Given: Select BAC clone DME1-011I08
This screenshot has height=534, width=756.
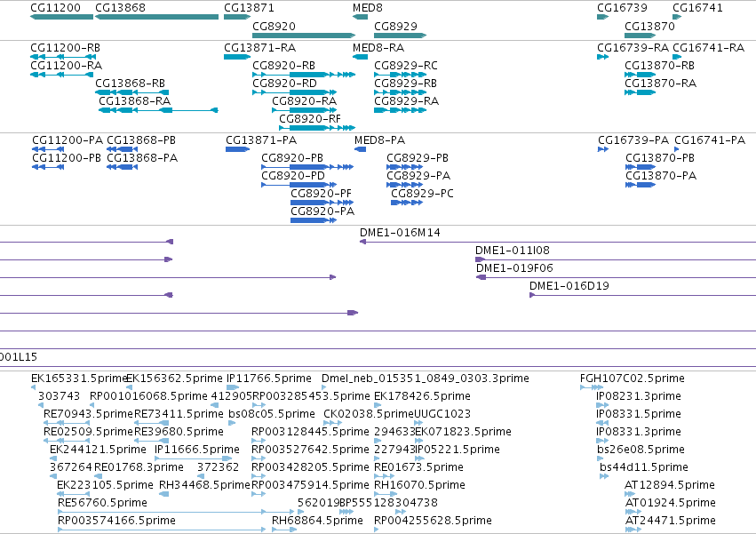Looking at the screenshot, I should point(513,251).
